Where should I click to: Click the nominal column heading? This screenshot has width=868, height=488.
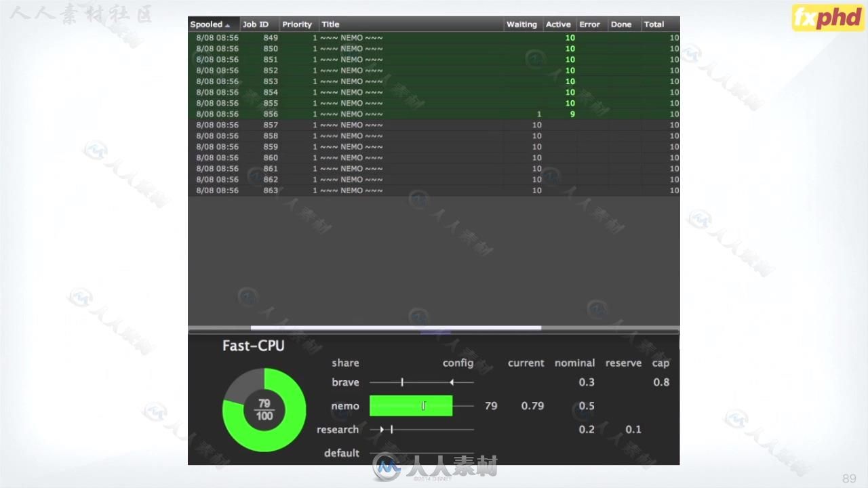[x=574, y=363]
